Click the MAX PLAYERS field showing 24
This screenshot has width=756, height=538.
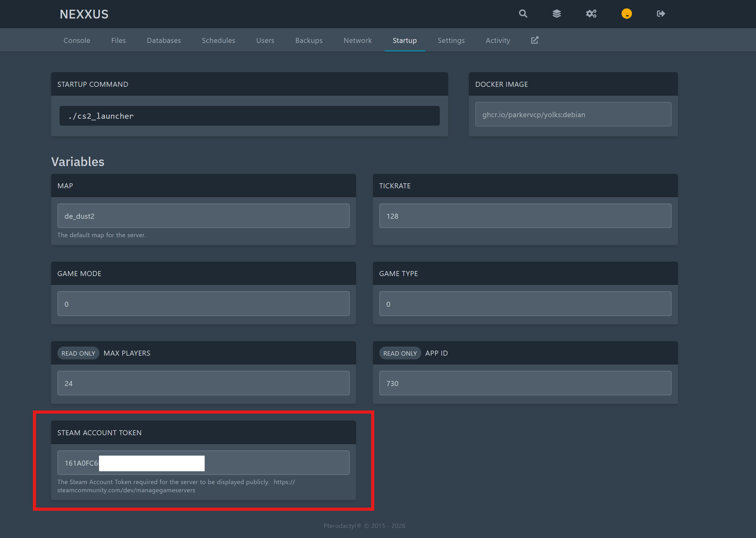coord(203,383)
